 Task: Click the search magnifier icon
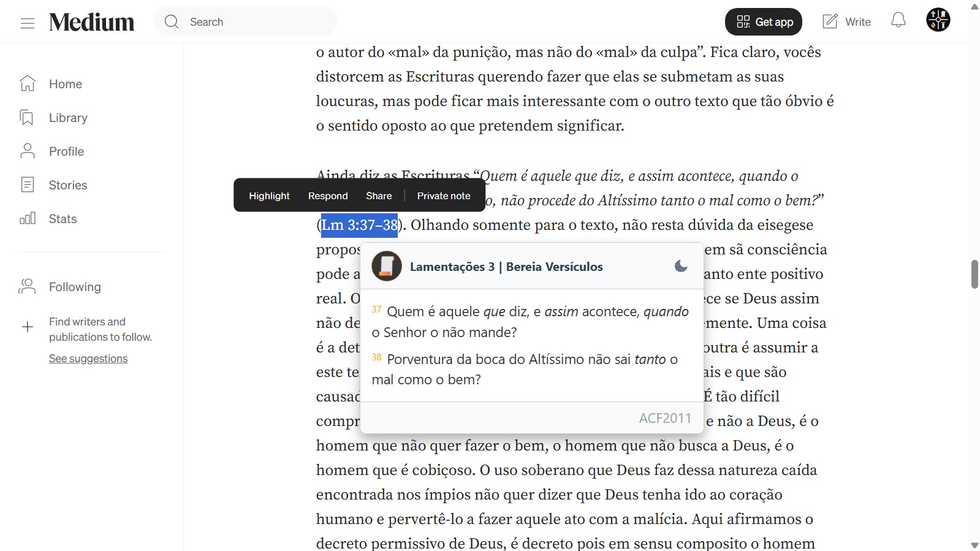[172, 22]
